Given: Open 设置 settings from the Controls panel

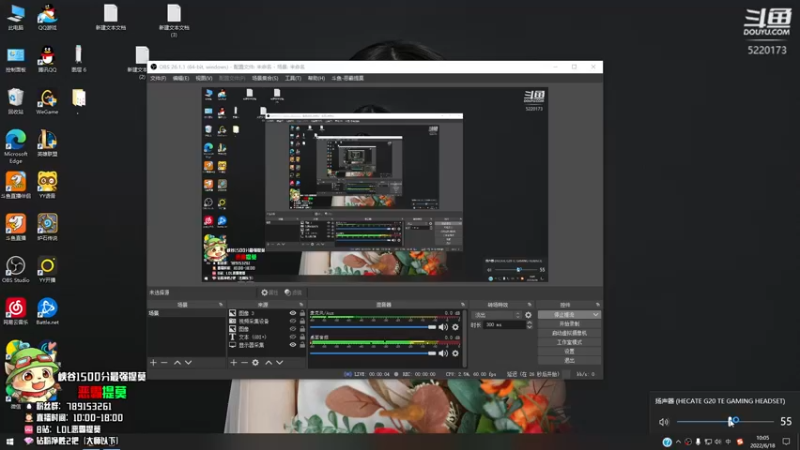Looking at the screenshot, I should pyautogui.click(x=569, y=352).
